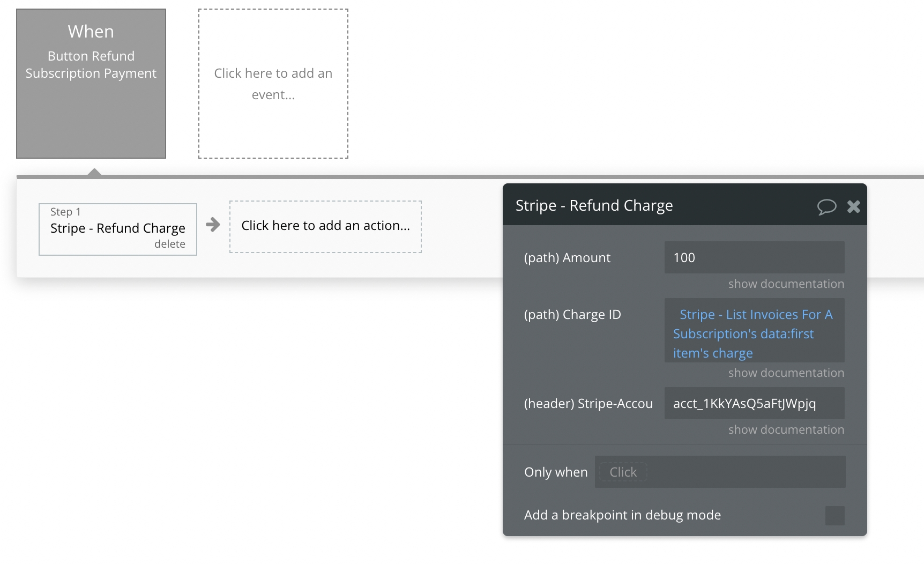This screenshot has height=564, width=924.
Task: Show documentation for Amount
Action: coord(786,284)
